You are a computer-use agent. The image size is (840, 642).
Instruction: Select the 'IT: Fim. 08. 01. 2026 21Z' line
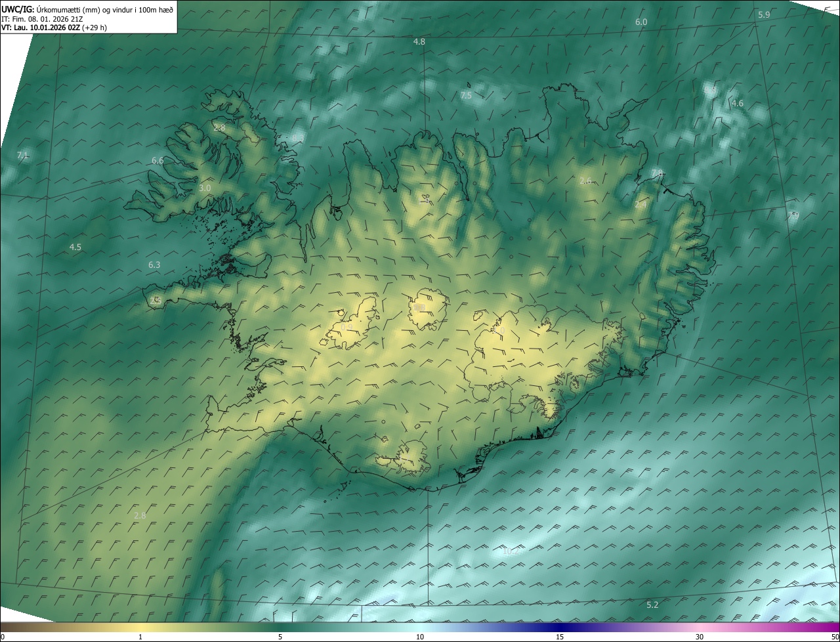pos(41,18)
